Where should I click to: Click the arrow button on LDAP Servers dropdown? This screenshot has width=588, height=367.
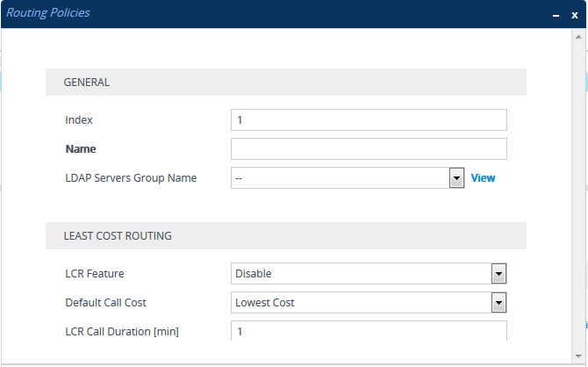[x=456, y=177]
